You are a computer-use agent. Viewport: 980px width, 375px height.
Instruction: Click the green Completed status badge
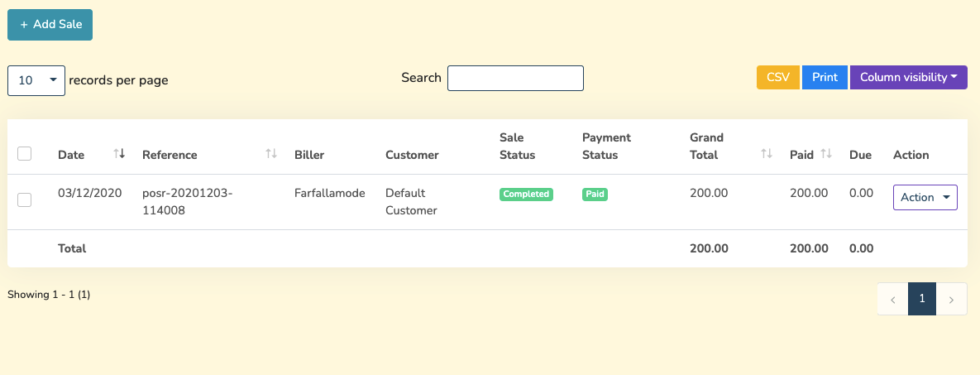526,194
